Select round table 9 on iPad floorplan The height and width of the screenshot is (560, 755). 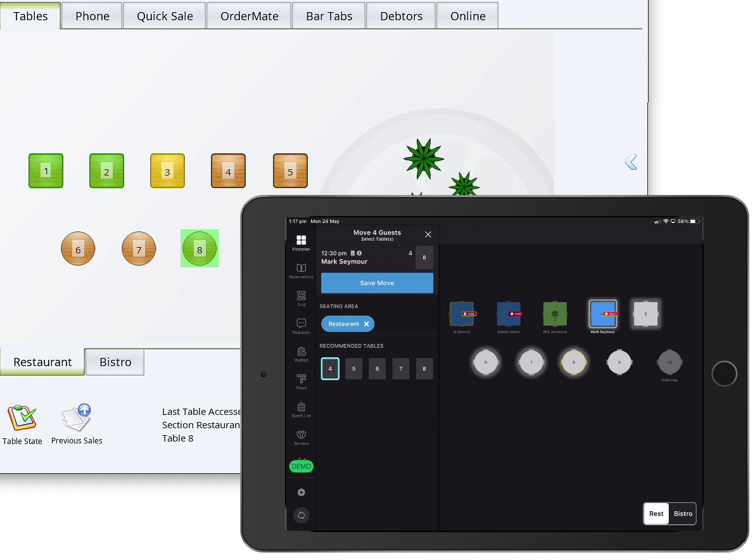[619, 362]
